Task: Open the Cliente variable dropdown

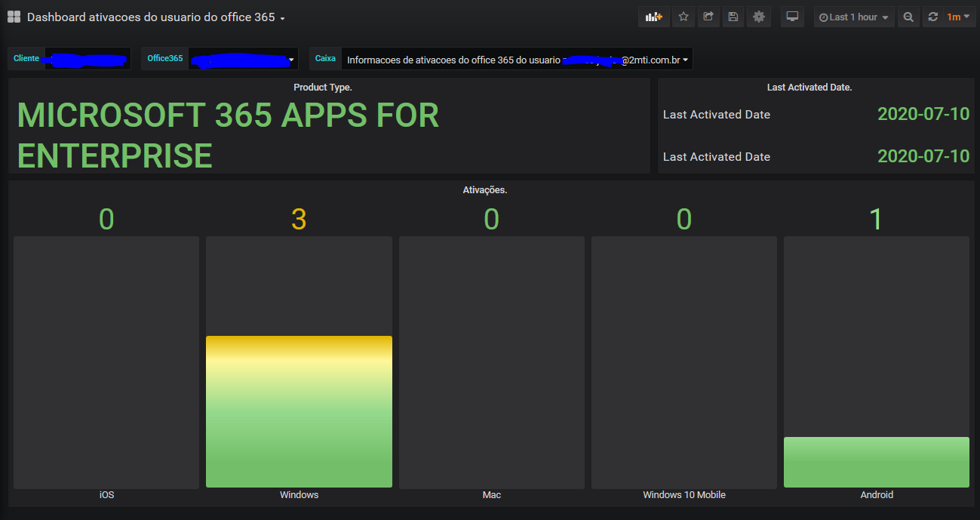Action: tap(87, 59)
